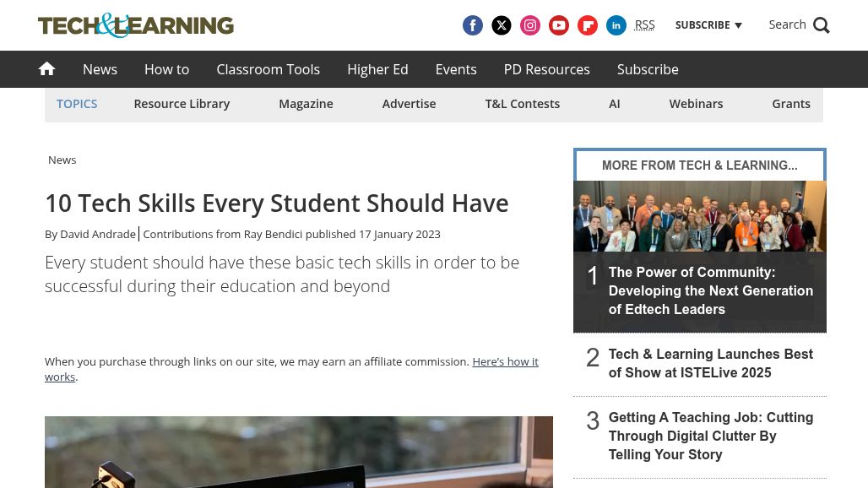Click the Tech & Learning logo

[x=136, y=24]
